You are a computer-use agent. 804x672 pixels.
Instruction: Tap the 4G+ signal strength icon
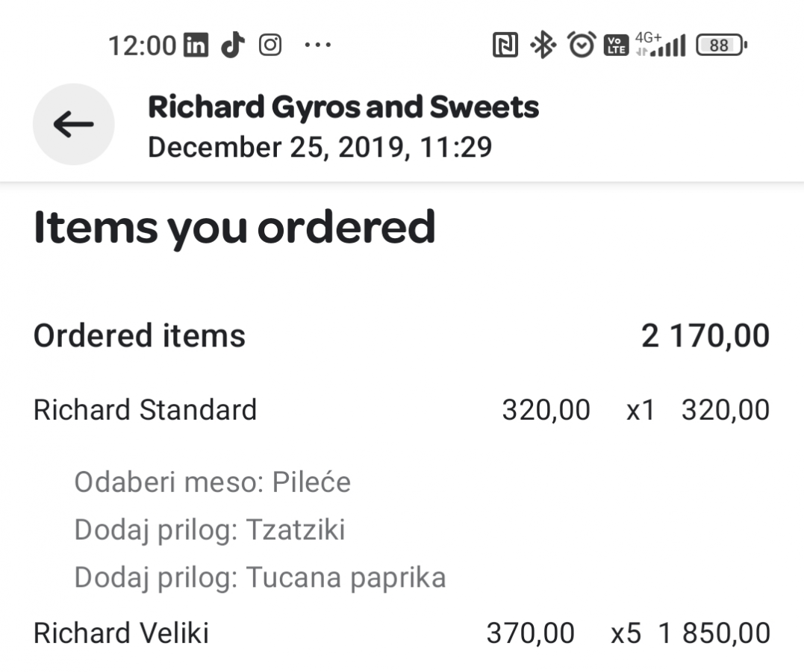[x=660, y=45]
